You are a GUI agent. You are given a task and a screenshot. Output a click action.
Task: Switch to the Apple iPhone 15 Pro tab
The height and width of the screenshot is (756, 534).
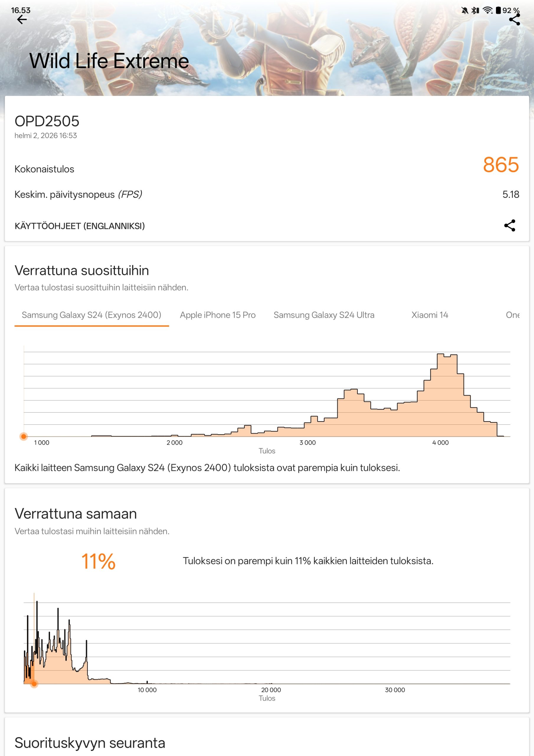point(217,315)
